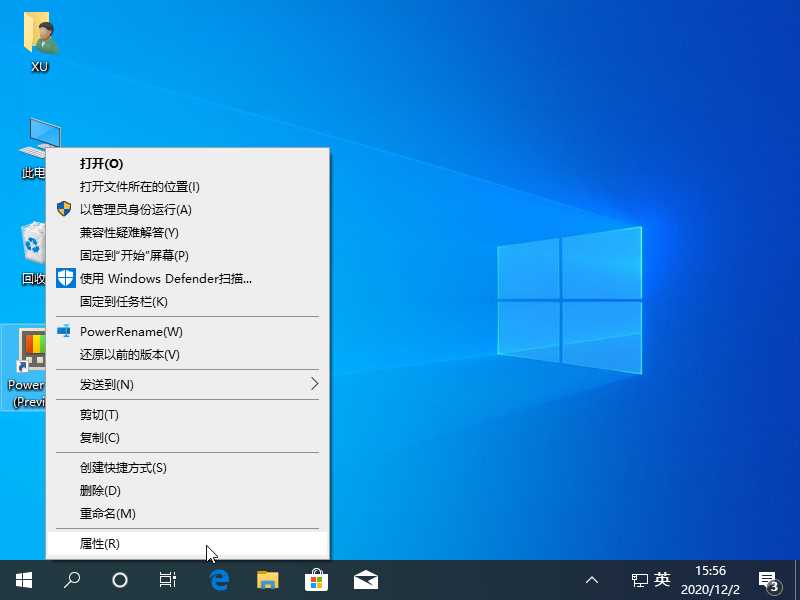This screenshot has height=600, width=800.
Task: Launch Cortana from the taskbar circle
Action: 120,579
